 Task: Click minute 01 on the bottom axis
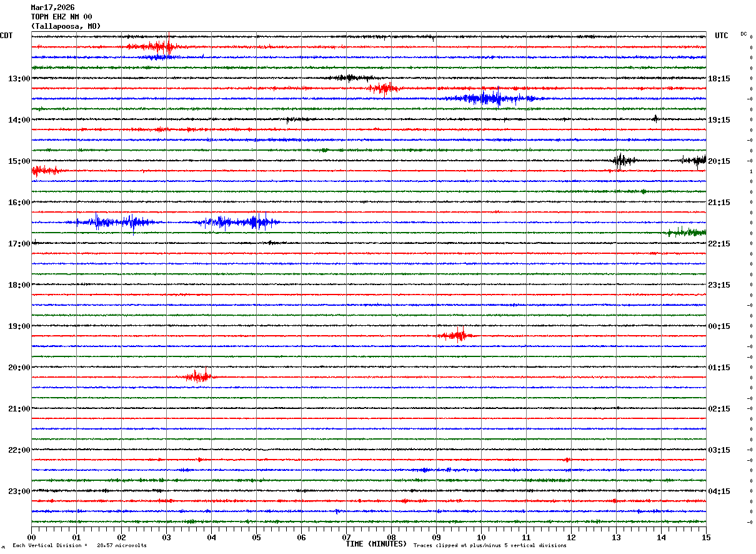coord(77,537)
